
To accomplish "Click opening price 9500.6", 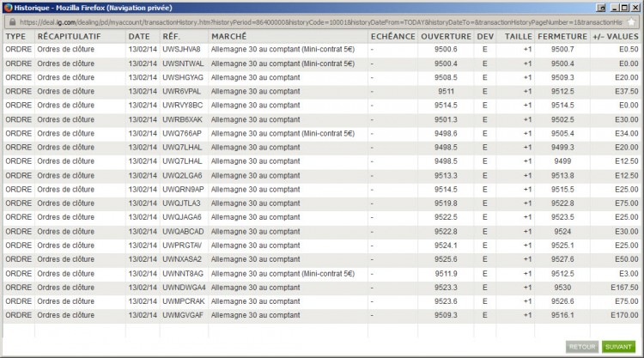I will 446,49.
